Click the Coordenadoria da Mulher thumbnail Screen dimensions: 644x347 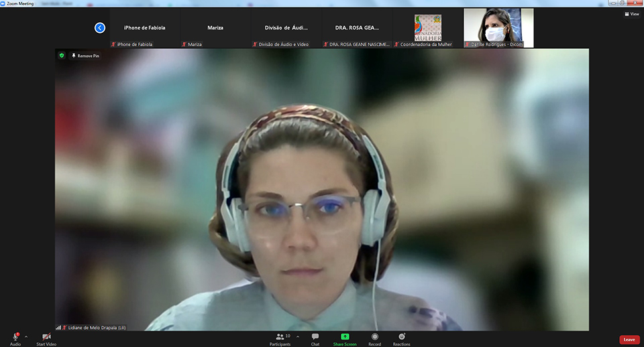tap(428, 27)
